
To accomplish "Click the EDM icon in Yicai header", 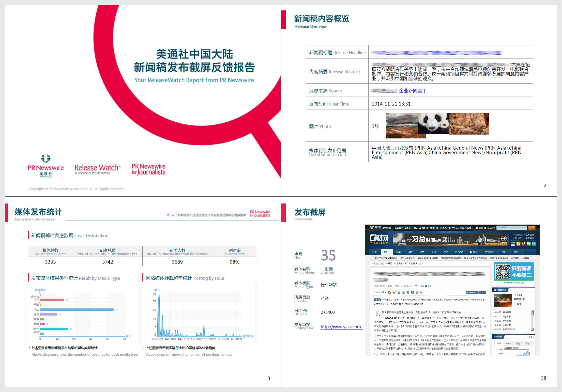I will pos(534,243).
